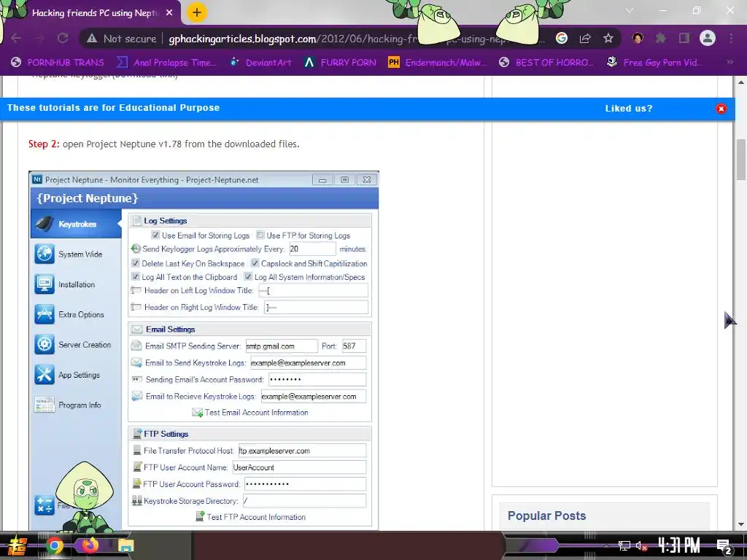The width and height of the screenshot is (747, 560).
Task: Launch Firefox from the taskbar
Action: tap(90, 545)
